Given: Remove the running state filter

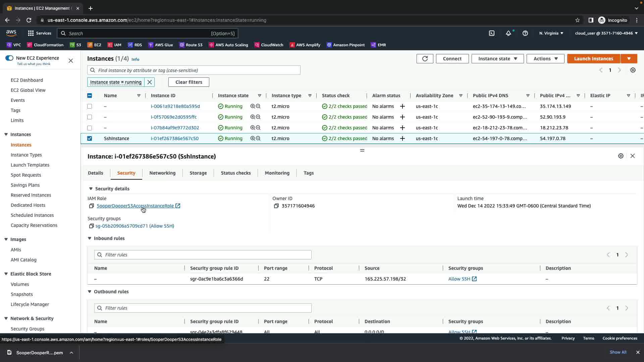Looking at the screenshot, I should 150,82.
